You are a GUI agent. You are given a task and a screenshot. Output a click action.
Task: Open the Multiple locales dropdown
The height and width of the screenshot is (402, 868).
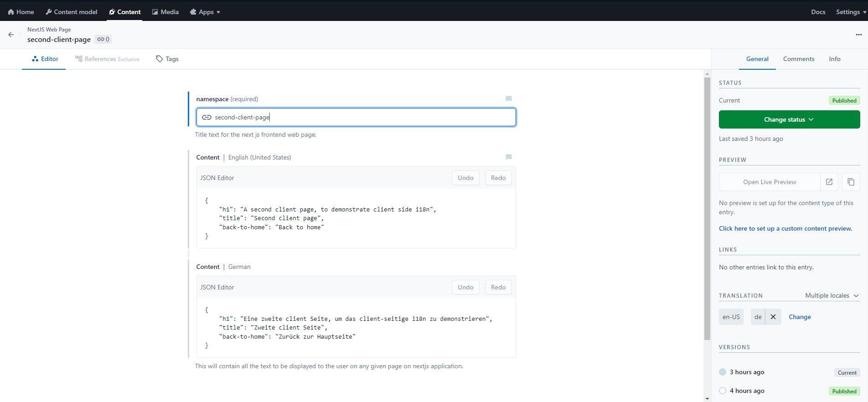pyautogui.click(x=832, y=295)
